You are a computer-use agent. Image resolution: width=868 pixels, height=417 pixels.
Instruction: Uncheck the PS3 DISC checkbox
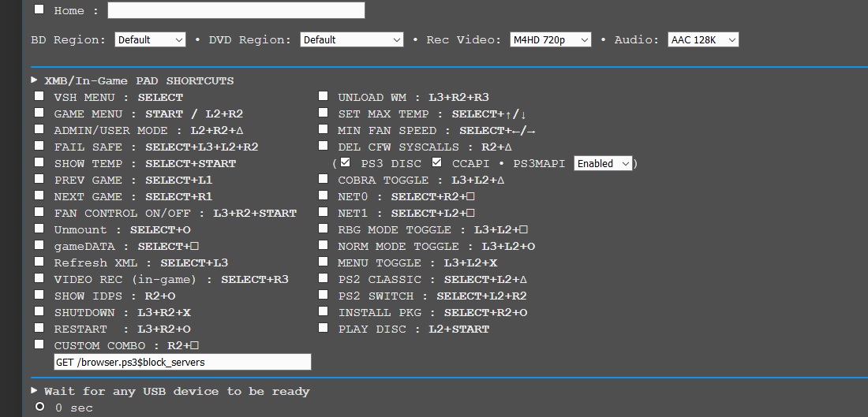point(346,162)
